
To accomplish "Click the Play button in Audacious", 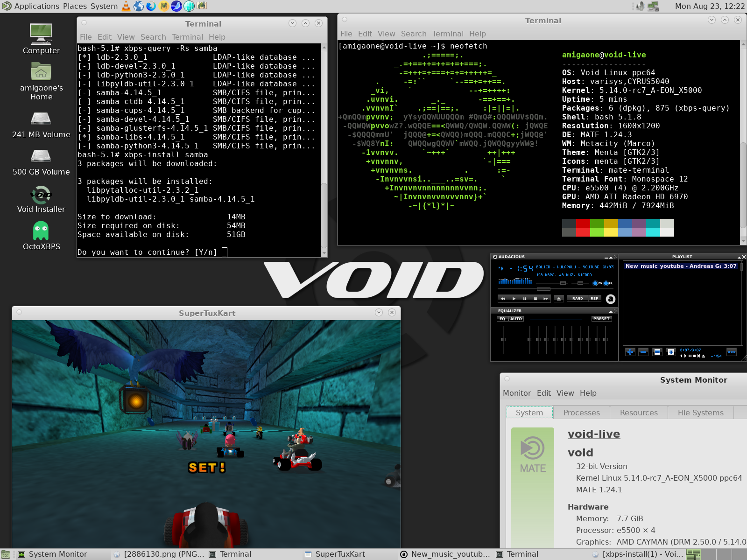I will coord(514,299).
